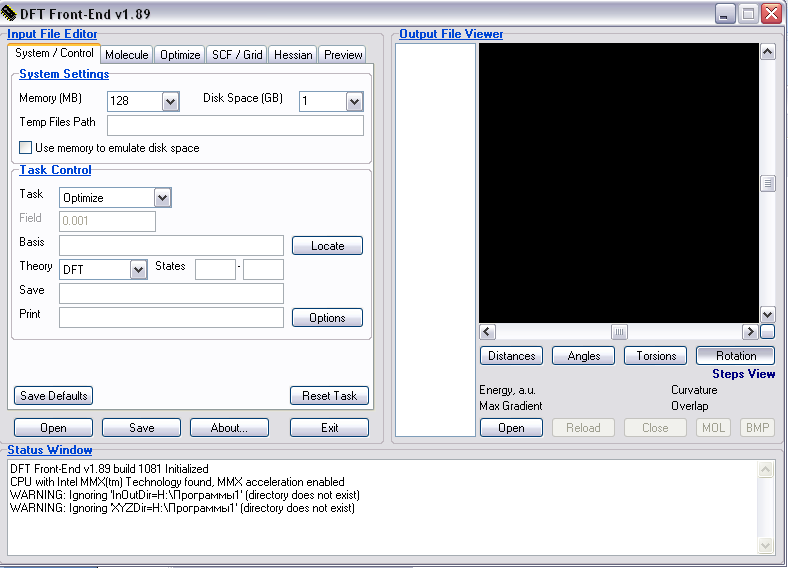Open the About... dialog
This screenshot has height=568, width=788.
point(229,428)
